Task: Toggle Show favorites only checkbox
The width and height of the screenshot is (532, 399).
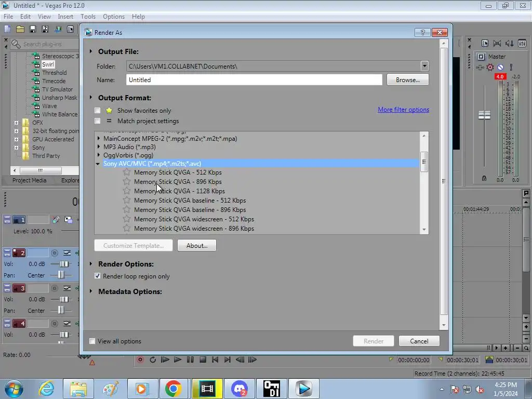Action: tap(97, 110)
